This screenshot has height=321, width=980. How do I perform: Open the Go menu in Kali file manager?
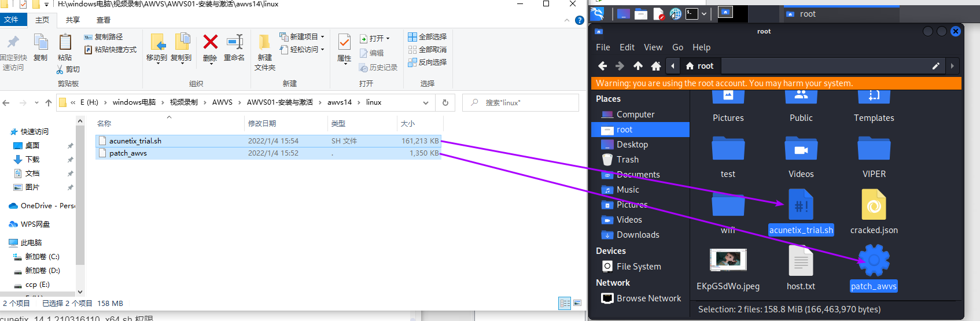[x=677, y=47]
